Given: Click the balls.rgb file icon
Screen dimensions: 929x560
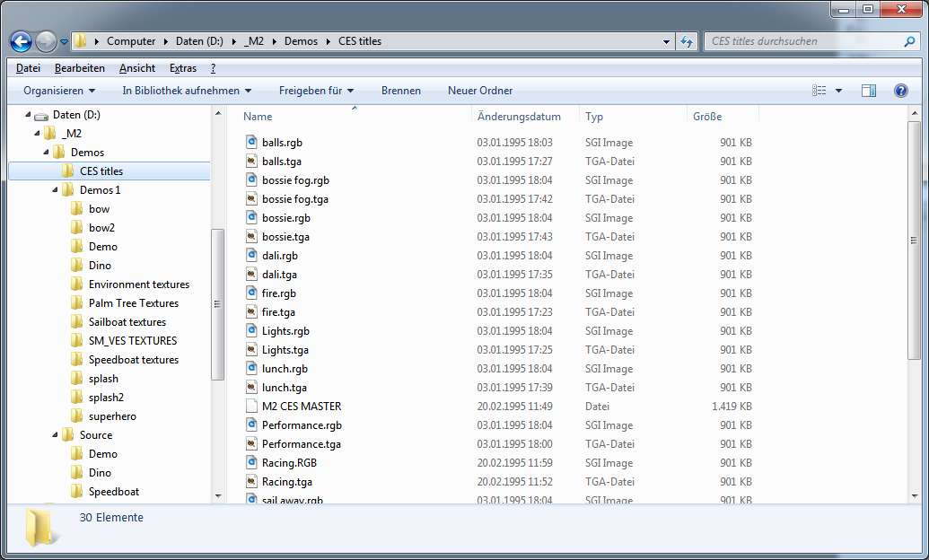Looking at the screenshot, I should 252,142.
